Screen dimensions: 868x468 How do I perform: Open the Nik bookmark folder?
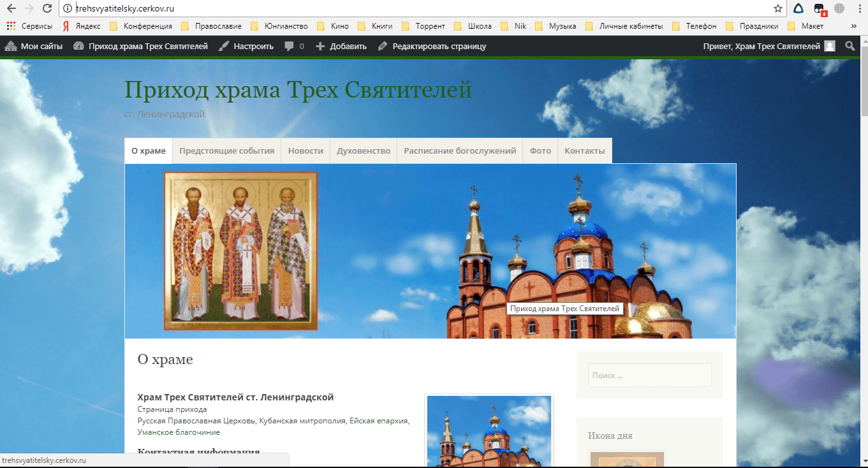(513, 26)
